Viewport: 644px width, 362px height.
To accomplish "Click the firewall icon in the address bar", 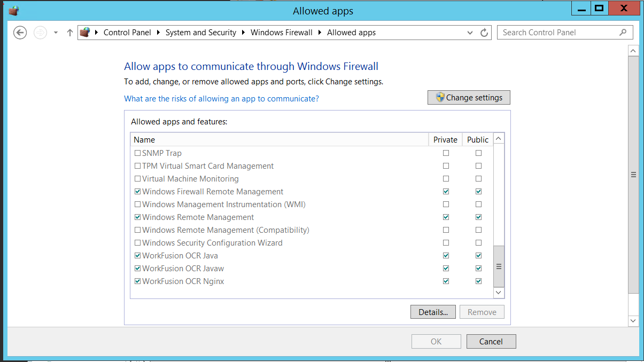I will pyautogui.click(x=85, y=33).
